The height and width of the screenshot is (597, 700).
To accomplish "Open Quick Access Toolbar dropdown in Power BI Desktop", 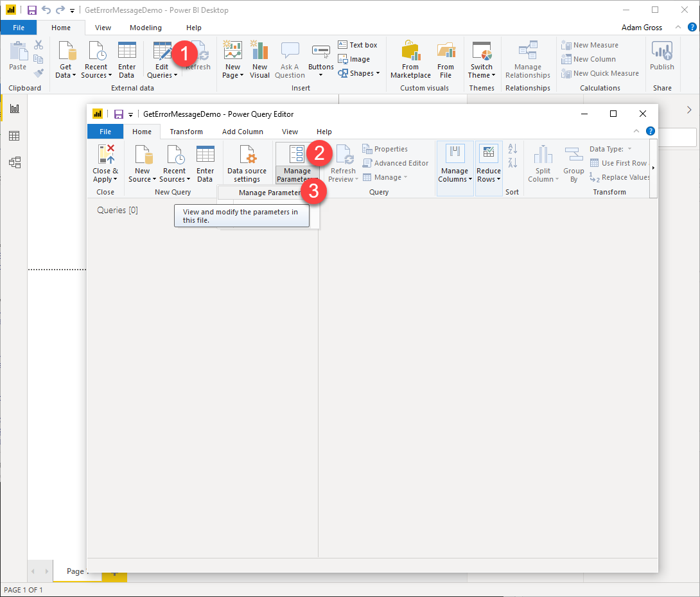I will [72, 11].
